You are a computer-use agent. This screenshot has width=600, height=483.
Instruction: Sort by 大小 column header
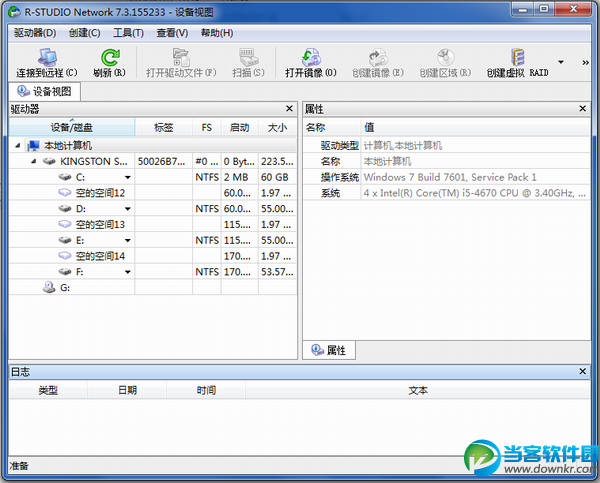click(x=277, y=127)
